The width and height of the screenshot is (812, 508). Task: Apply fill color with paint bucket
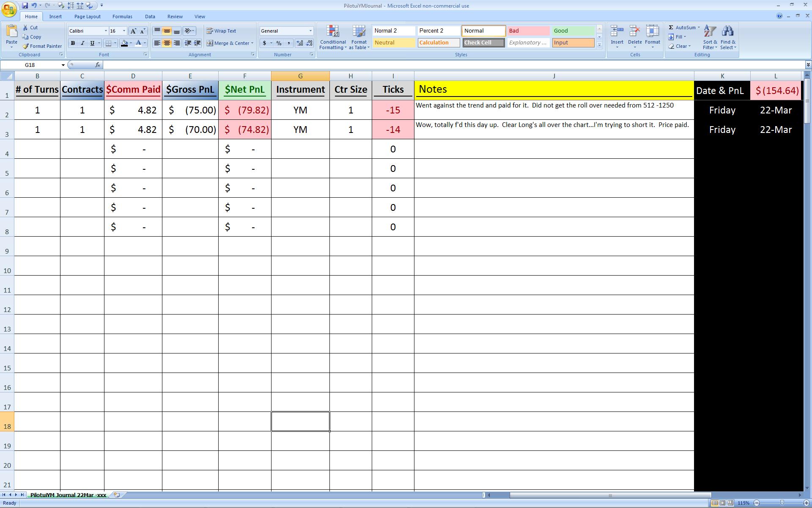coord(124,43)
